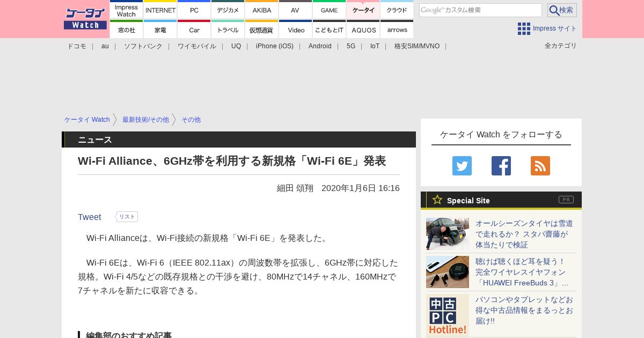Click the ケータイ Watch breadcrumb link
The width and height of the screenshot is (644, 338).
[x=87, y=120]
